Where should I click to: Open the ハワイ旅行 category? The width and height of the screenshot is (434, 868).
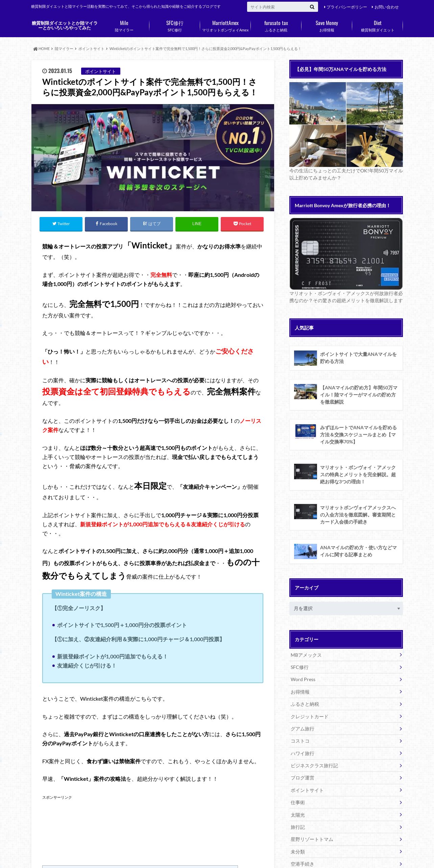346,753
